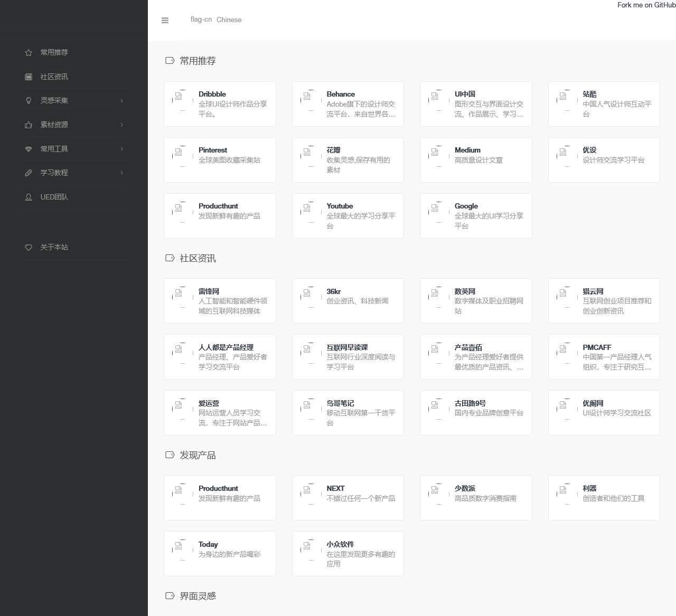676x616 pixels.
Task: Click the thumbs-up icon beside 素材资源
Action: 29,125
